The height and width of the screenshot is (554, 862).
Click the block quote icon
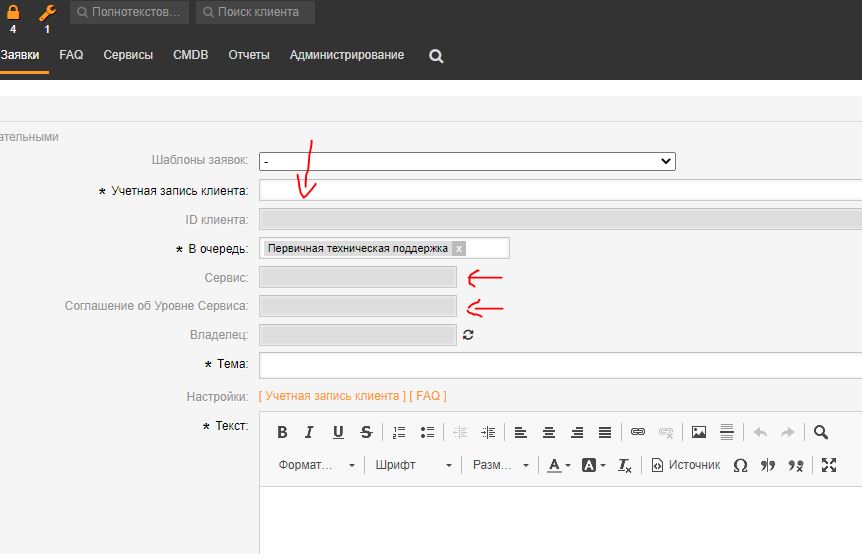[768, 466]
